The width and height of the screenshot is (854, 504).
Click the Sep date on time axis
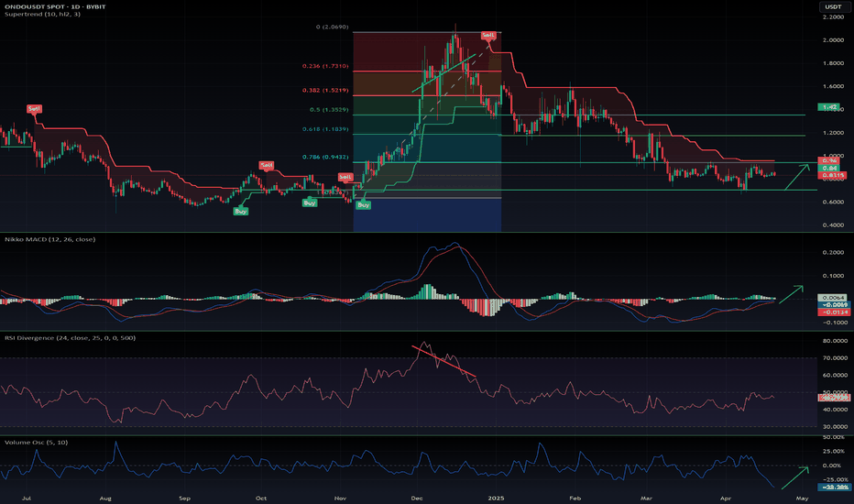[184, 498]
